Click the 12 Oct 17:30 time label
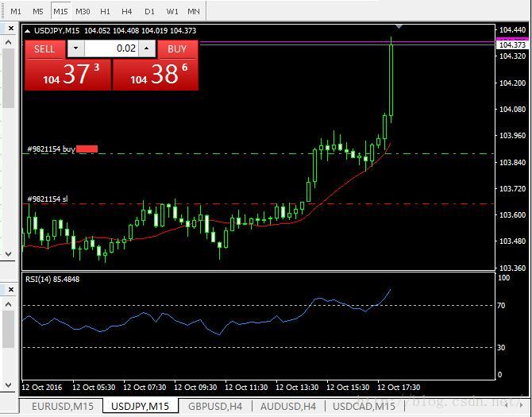This screenshot has height=417, width=532. 399,387
